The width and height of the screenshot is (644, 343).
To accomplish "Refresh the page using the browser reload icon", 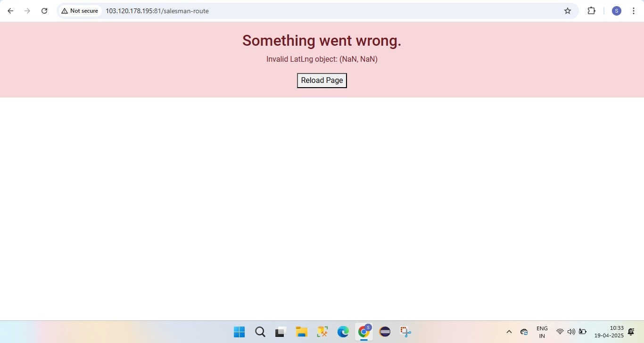I will click(x=44, y=11).
